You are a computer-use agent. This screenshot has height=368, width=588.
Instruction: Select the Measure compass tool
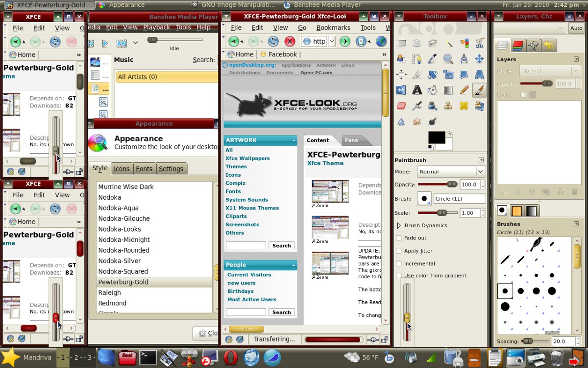point(464,59)
